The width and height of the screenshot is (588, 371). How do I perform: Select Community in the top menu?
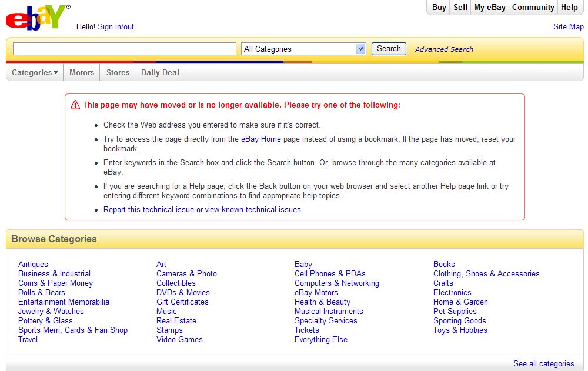(533, 8)
